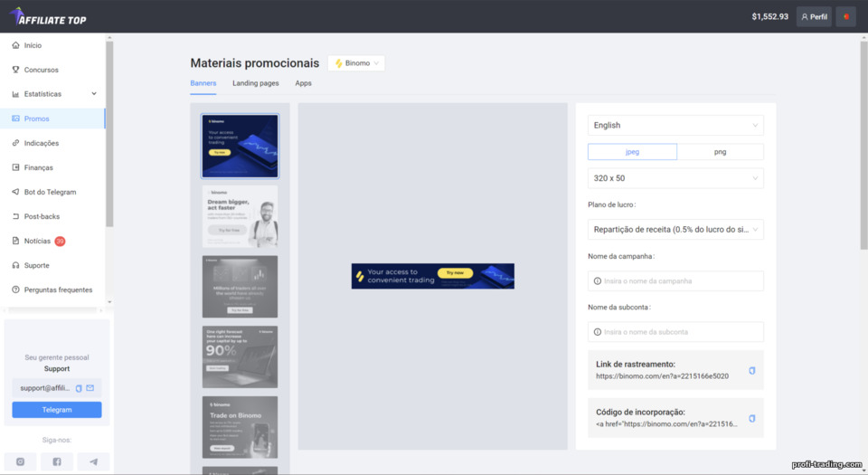Select the 'Millions of traders' banner thumbnail
868x475 pixels.
(x=240, y=287)
